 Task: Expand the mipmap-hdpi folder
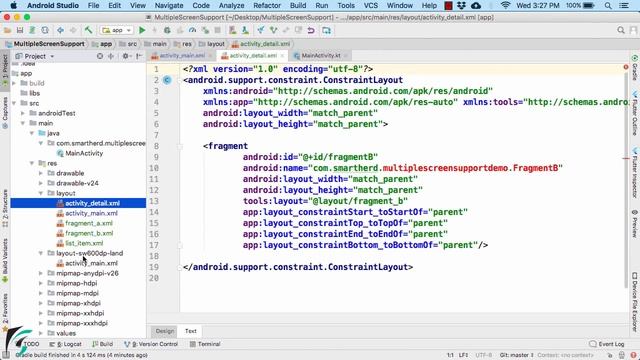coord(41,283)
